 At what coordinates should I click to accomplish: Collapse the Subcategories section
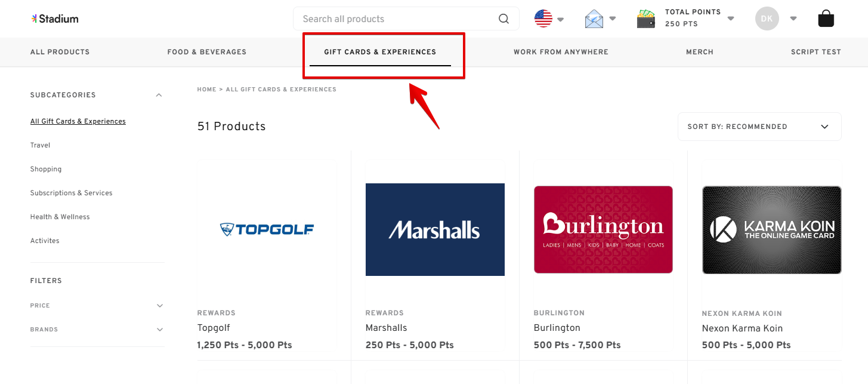(159, 95)
